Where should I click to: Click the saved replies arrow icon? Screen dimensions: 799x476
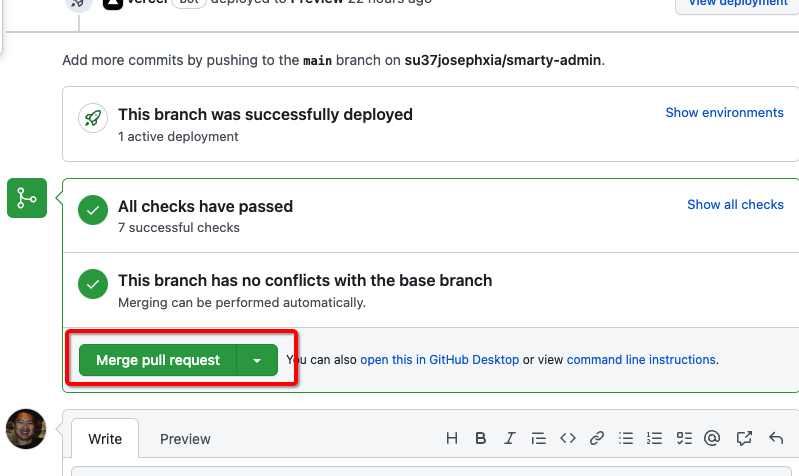click(x=775, y=438)
